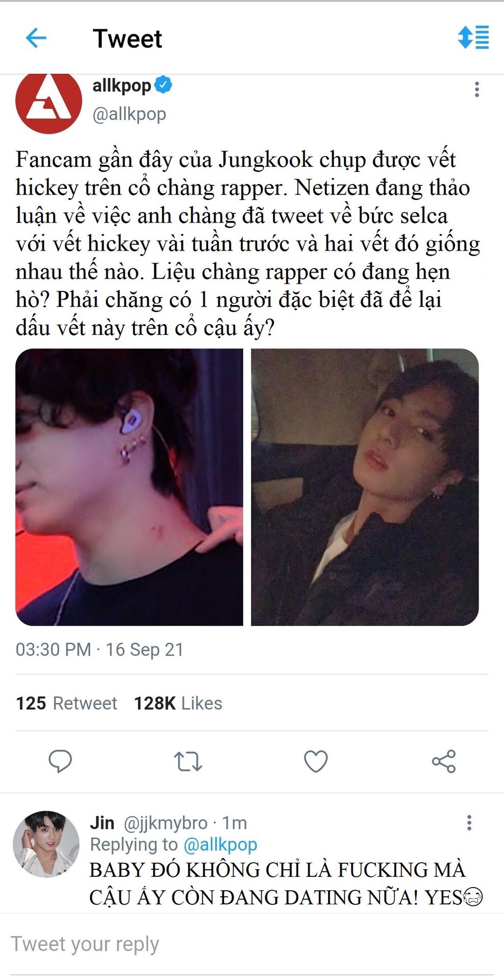Click the @allkpop mention link in reply

point(220,845)
